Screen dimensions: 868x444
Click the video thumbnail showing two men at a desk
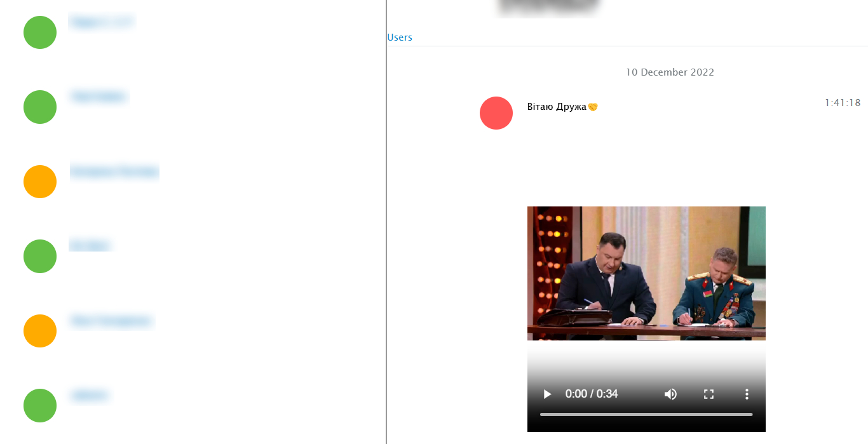(x=646, y=273)
